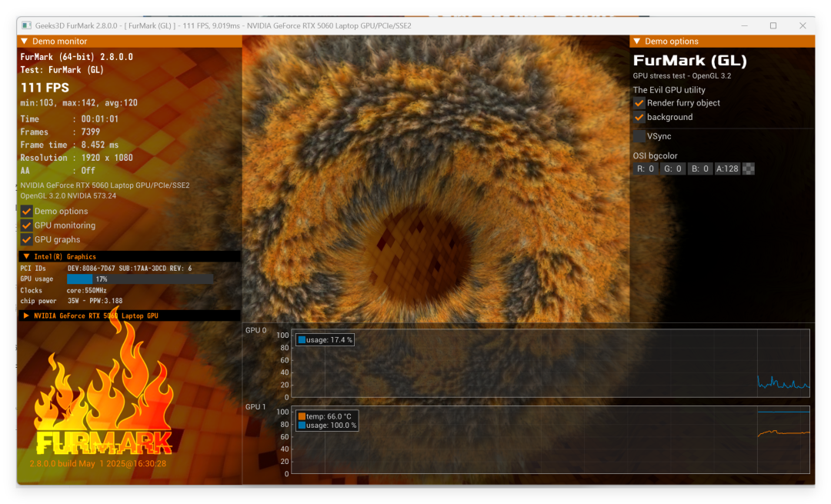
Task: Click the B: 0 color field
Action: pyautogui.click(x=699, y=169)
